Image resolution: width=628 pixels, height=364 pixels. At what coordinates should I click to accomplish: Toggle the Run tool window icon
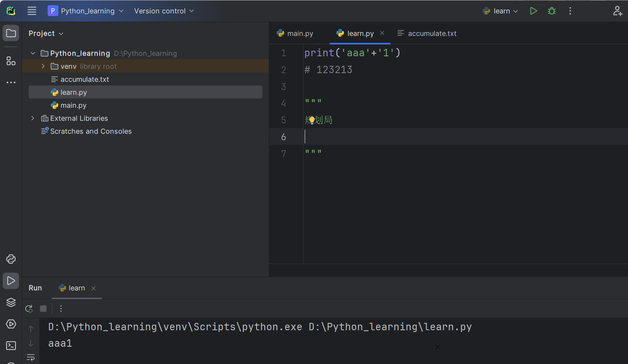click(x=11, y=281)
